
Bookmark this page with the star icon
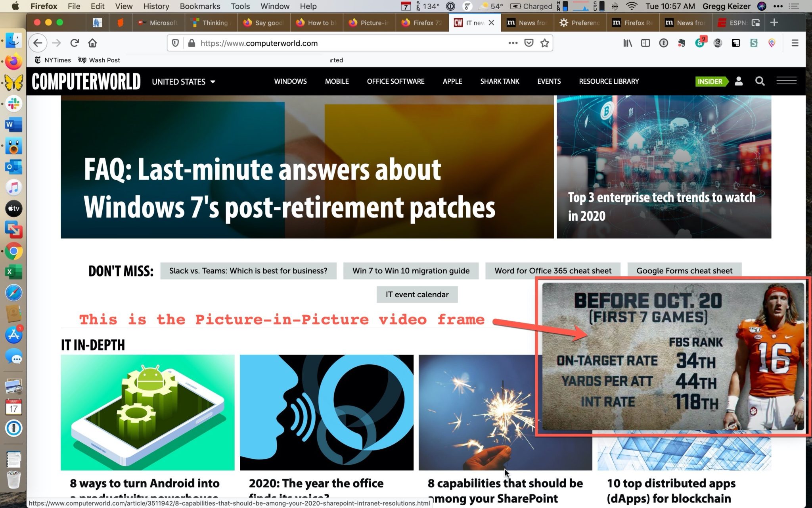(545, 43)
